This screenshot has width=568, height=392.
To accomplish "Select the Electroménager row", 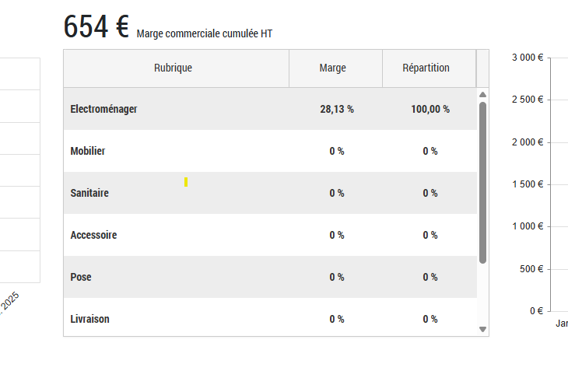I will pyautogui.click(x=103, y=110).
